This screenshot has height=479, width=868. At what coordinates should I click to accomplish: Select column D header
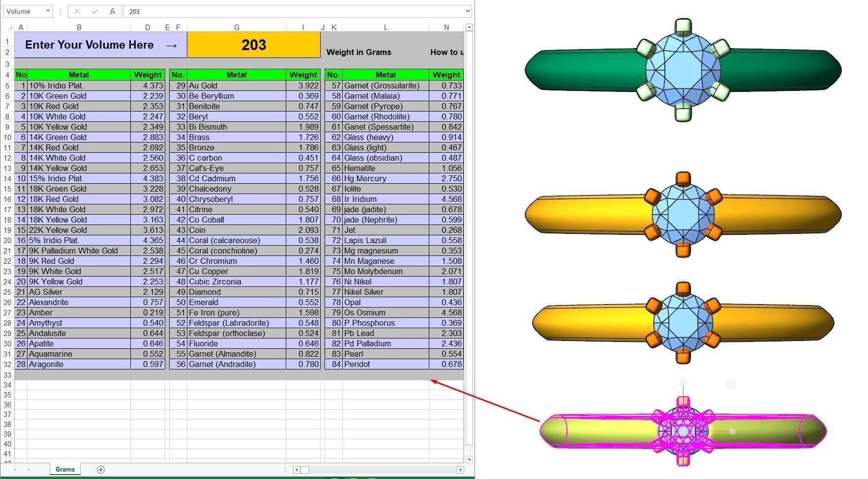[x=148, y=28]
